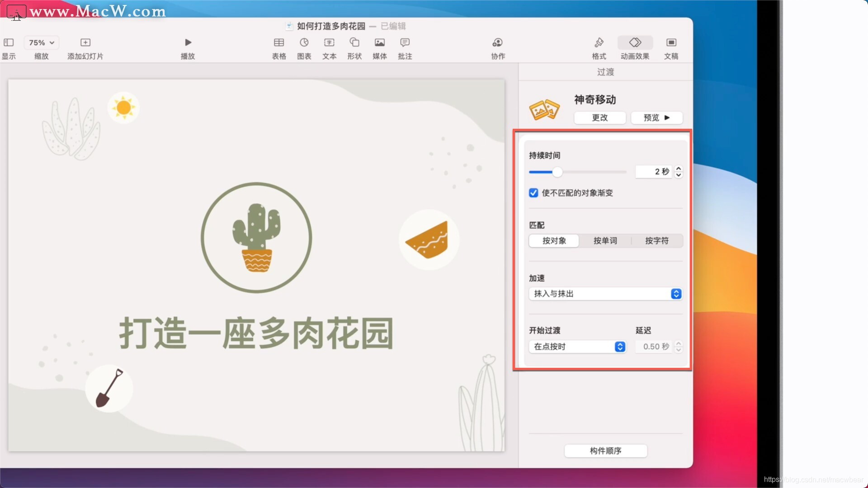This screenshot has width=868, height=488.
Task: Click the Play slideshow icon
Action: coord(188,42)
